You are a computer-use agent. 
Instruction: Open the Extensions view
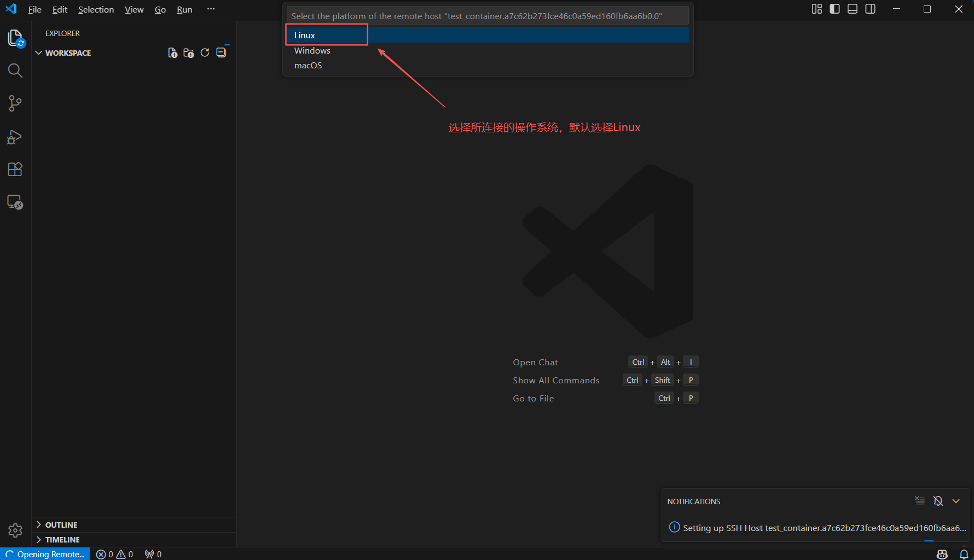click(15, 170)
